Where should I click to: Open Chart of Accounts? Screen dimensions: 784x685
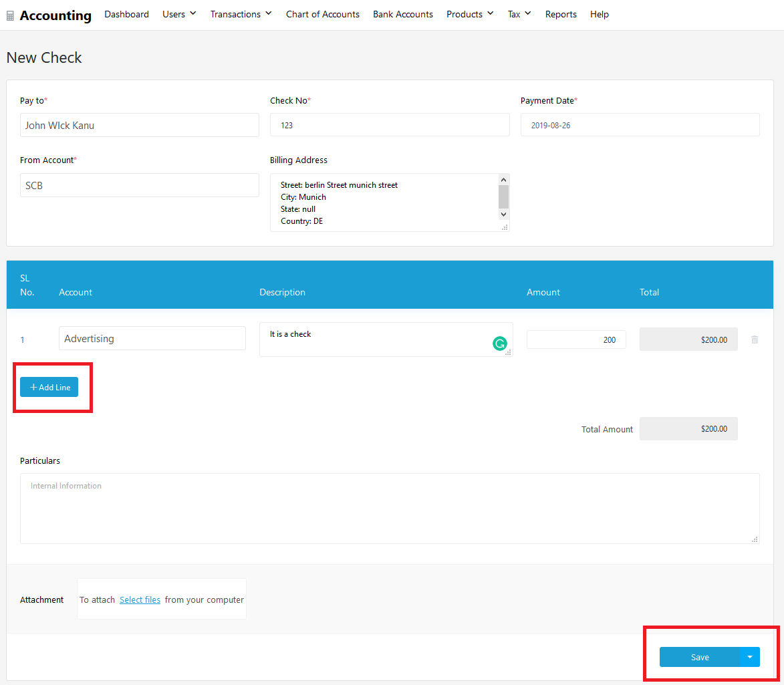click(323, 14)
